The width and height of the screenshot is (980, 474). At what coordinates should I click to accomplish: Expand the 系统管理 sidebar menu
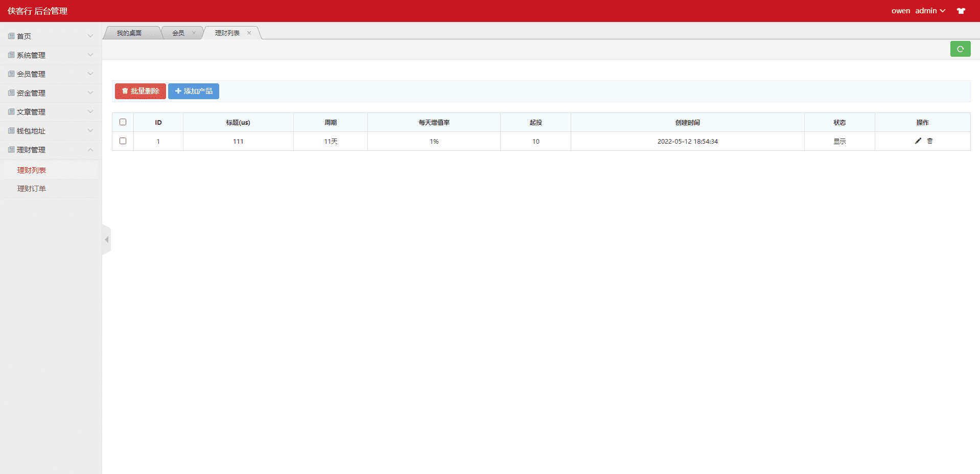coord(51,55)
